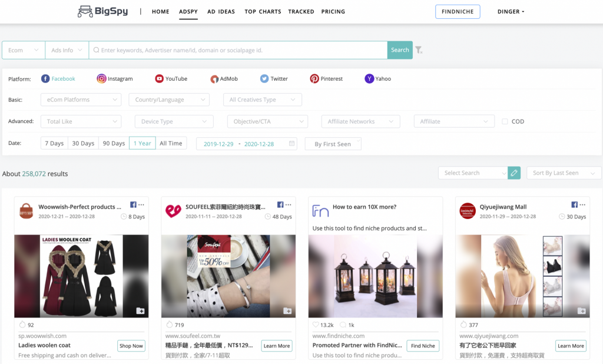
Task: Click the BigSpy logo
Action: (x=102, y=11)
